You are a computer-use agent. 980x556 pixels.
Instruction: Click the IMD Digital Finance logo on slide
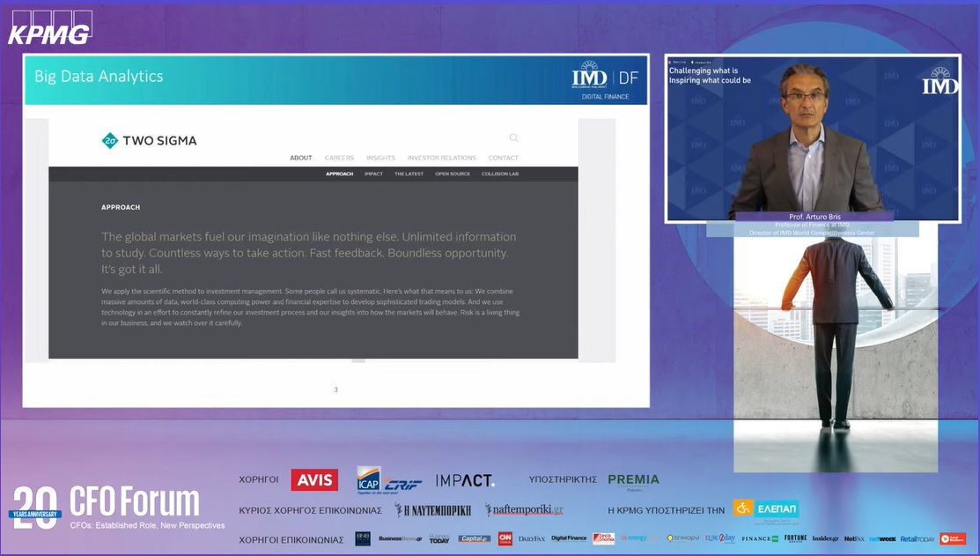click(605, 81)
